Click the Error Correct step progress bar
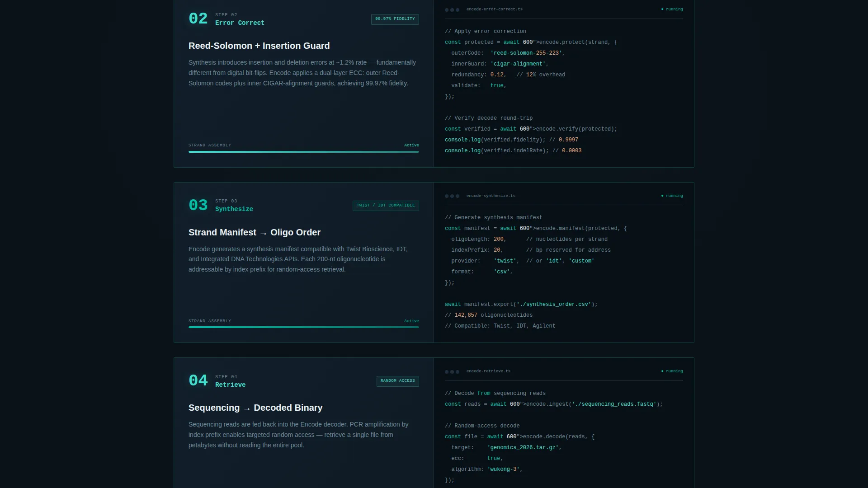 coord(304,152)
